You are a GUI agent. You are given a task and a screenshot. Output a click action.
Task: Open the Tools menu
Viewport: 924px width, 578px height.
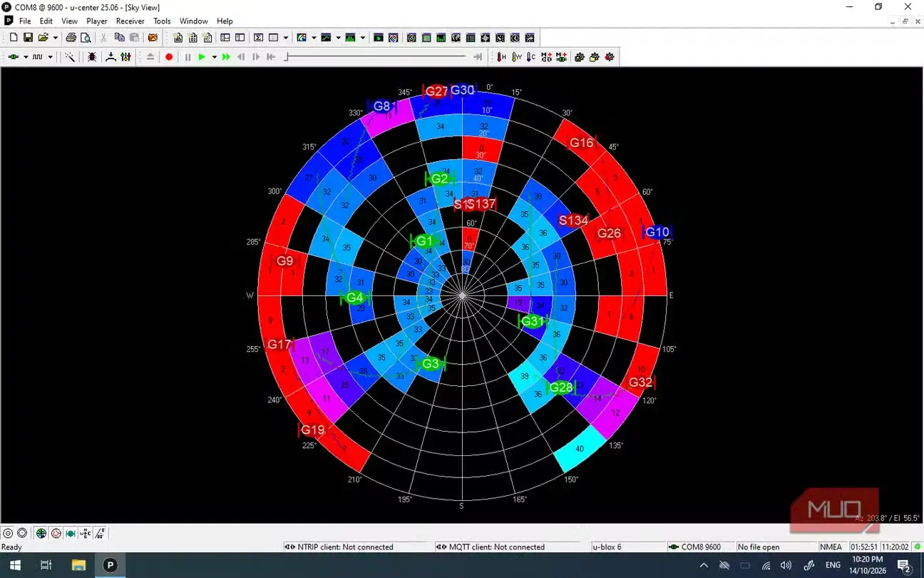coord(162,21)
